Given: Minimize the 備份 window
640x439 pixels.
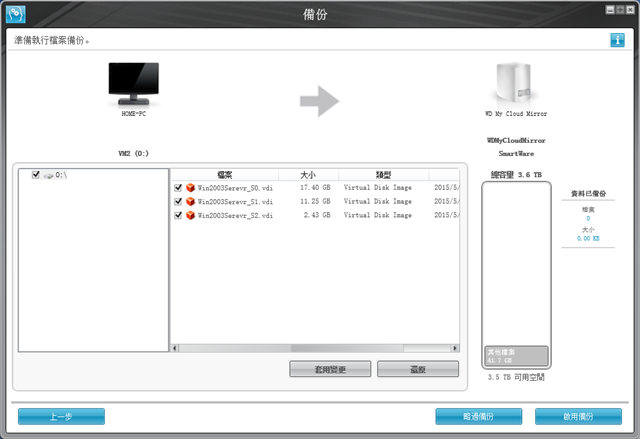Looking at the screenshot, I should (610, 9).
